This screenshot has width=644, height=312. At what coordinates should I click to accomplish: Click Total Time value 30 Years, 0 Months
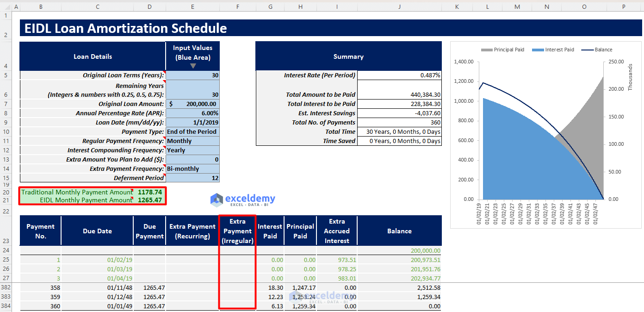tap(399, 132)
